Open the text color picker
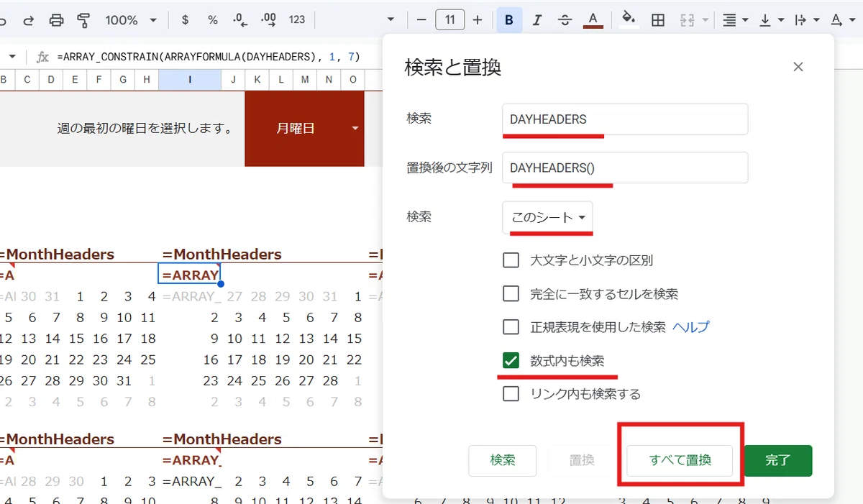This screenshot has height=504, width=863. coord(593,20)
